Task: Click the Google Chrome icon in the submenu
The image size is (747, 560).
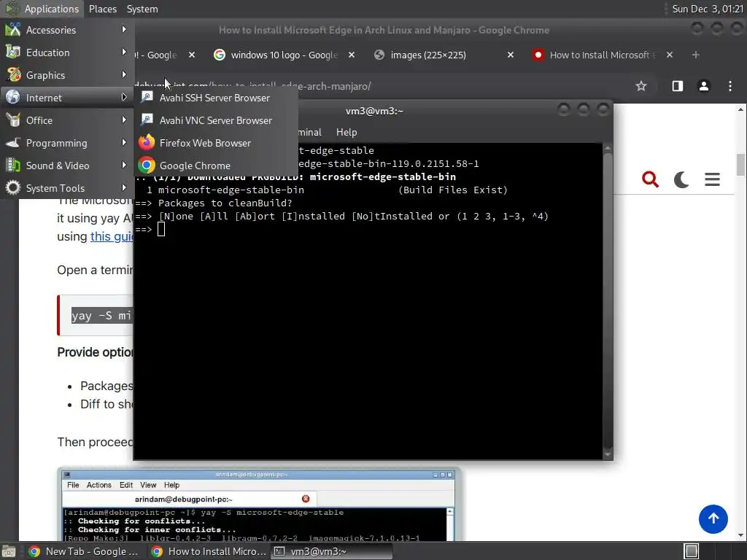Action: 147,166
